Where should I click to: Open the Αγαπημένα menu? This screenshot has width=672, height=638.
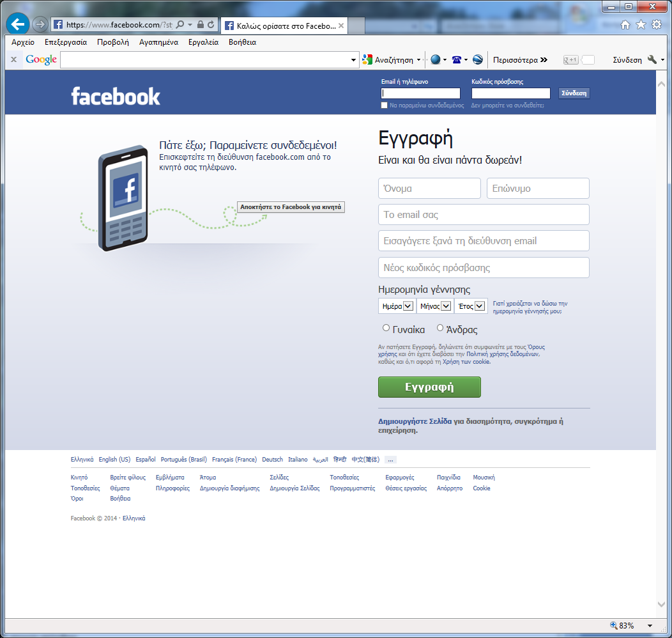(158, 42)
